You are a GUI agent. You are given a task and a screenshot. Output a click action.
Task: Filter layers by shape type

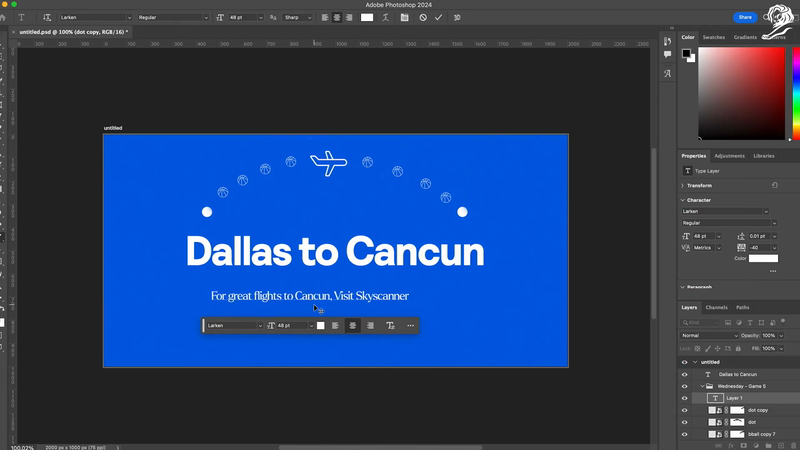[761, 322]
